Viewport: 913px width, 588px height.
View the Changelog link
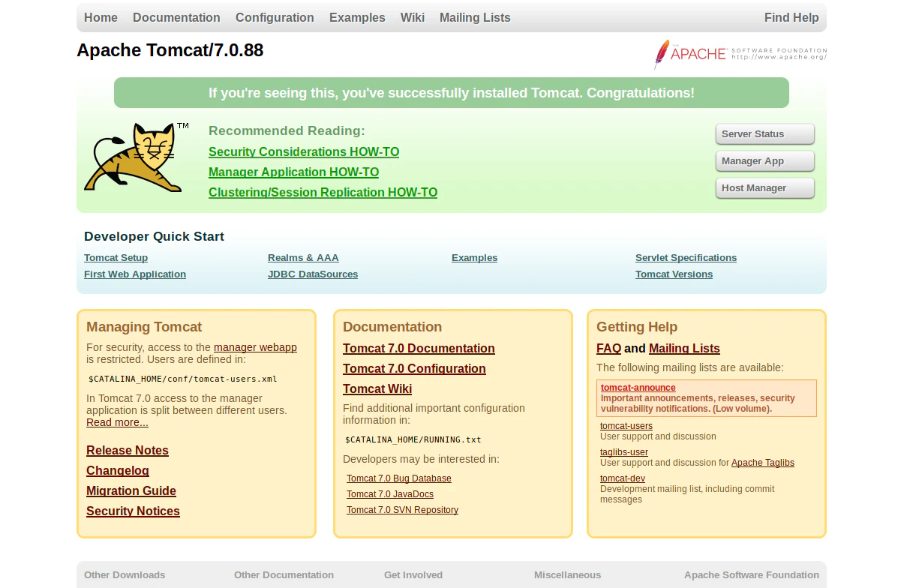pyautogui.click(x=118, y=470)
